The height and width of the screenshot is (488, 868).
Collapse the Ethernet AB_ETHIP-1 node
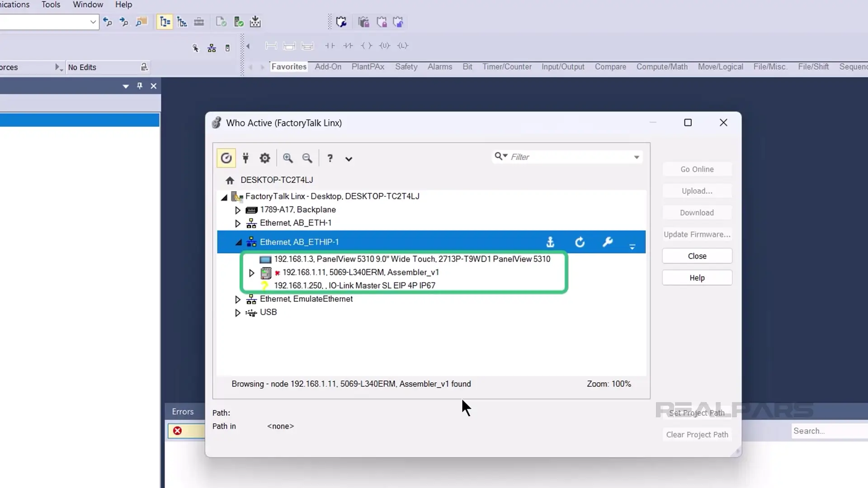[238, 242]
